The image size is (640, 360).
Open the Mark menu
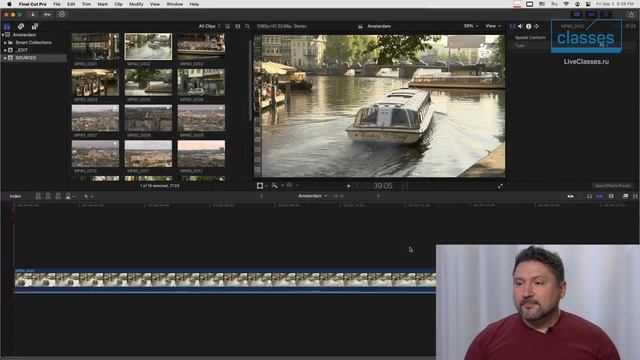102,4
